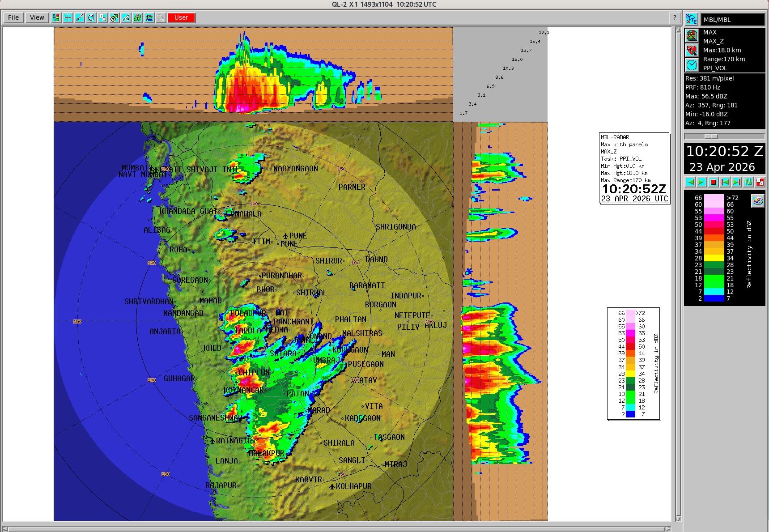
Task: Click the color legend scale toolbar icon
Action: (x=56, y=17)
